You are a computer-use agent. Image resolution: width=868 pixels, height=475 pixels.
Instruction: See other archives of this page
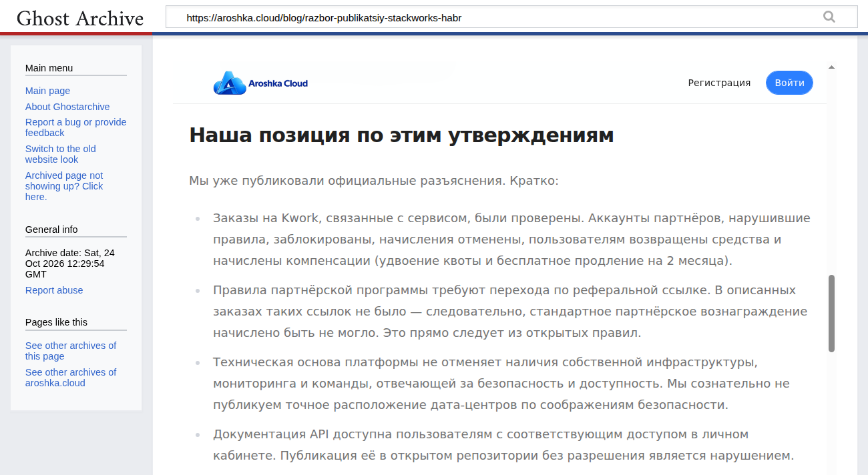click(71, 351)
